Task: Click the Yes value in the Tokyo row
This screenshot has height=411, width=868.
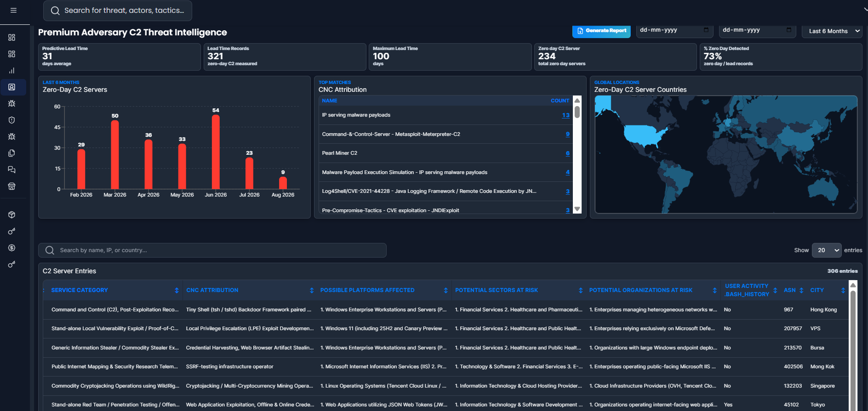Action: (728, 405)
